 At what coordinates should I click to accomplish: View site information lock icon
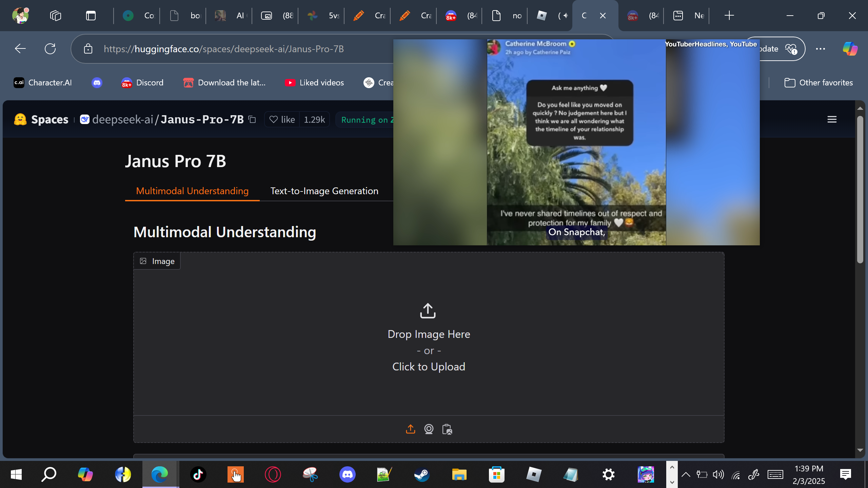click(88, 49)
